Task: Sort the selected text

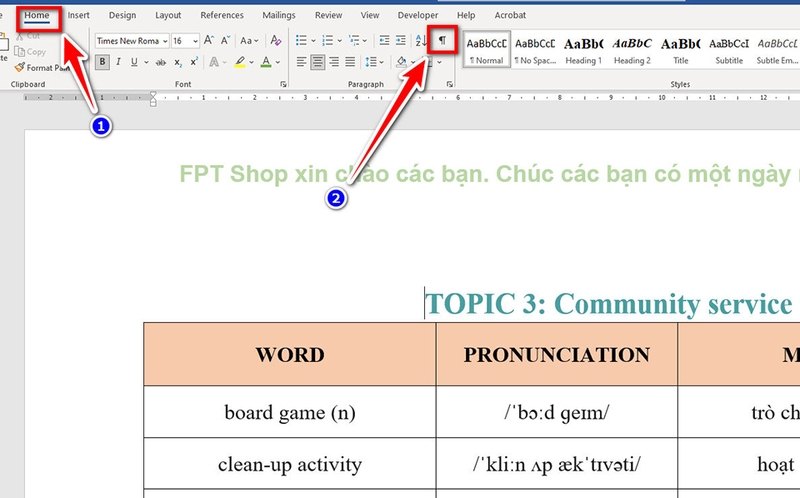Action: click(421, 40)
